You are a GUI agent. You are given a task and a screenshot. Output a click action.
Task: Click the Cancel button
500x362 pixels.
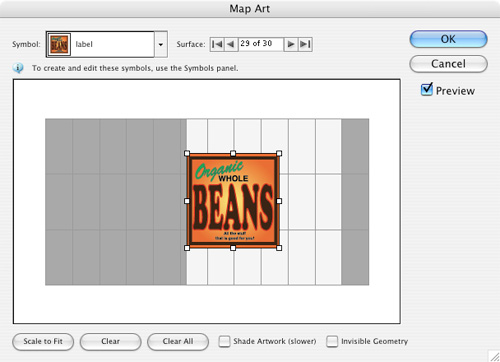448,64
